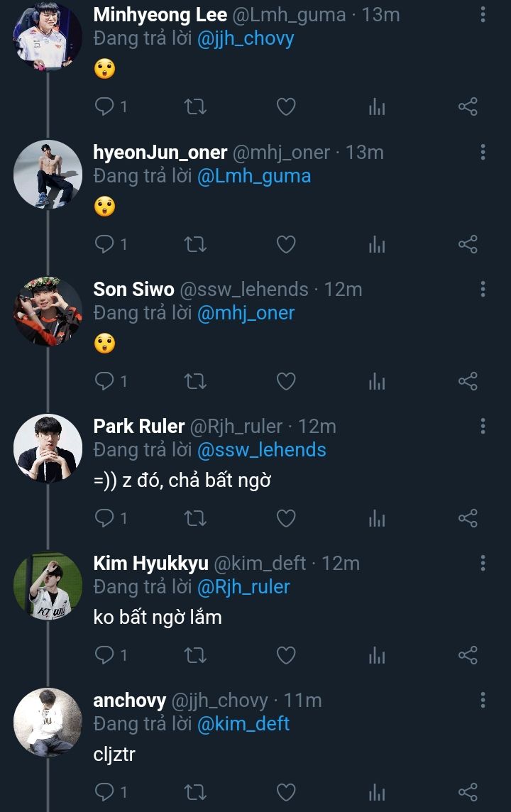View analytics for Son Siwo's tweet
The width and height of the screenshot is (511, 812).
click(377, 382)
